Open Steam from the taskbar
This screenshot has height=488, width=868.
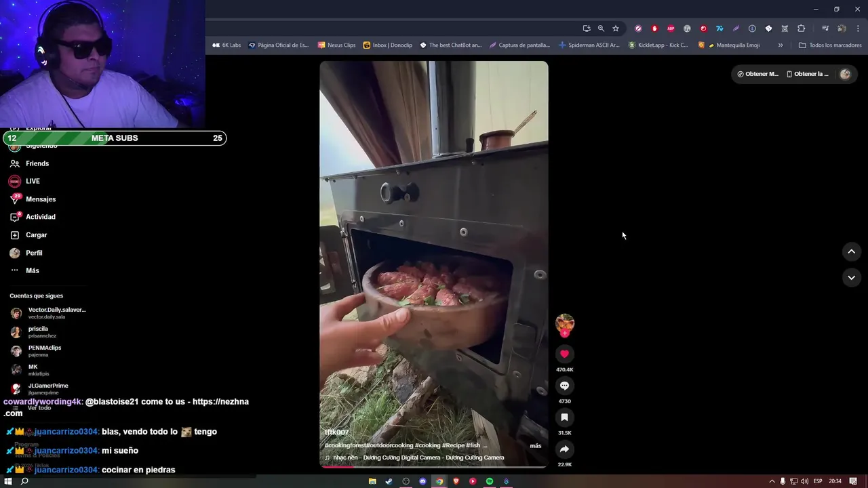389,481
